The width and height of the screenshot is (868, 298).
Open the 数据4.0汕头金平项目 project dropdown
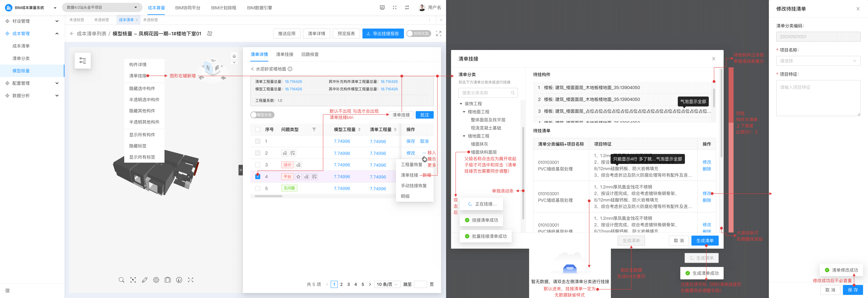102,7
